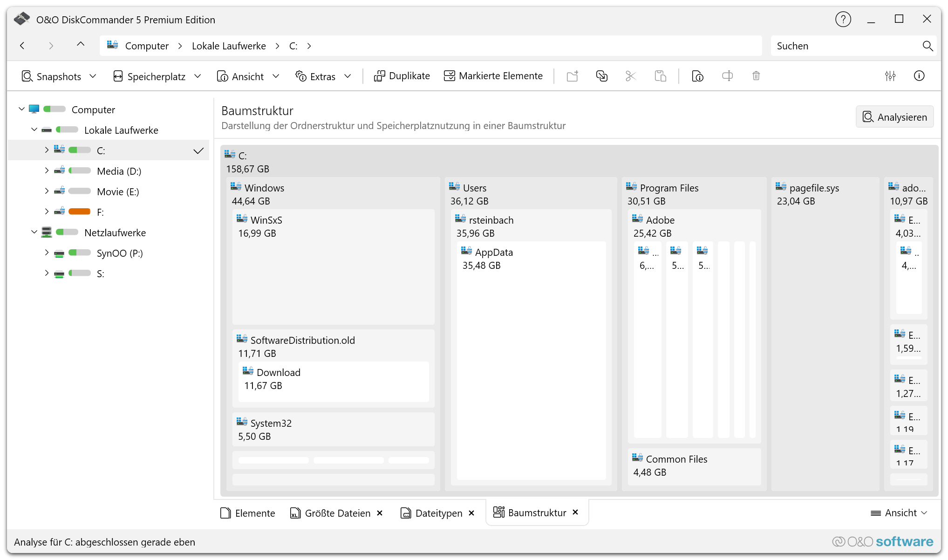Click the scissors cut icon
The width and height of the screenshot is (948, 560).
click(x=631, y=76)
